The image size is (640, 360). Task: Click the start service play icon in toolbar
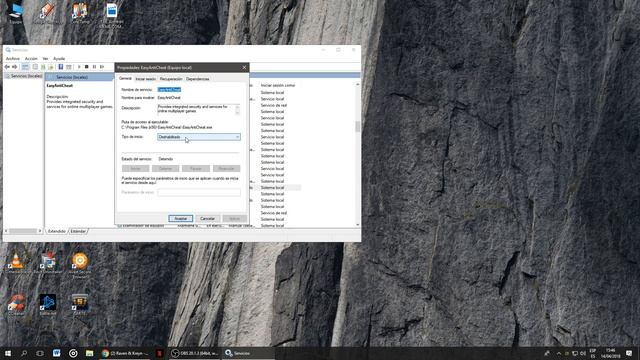click(79, 67)
